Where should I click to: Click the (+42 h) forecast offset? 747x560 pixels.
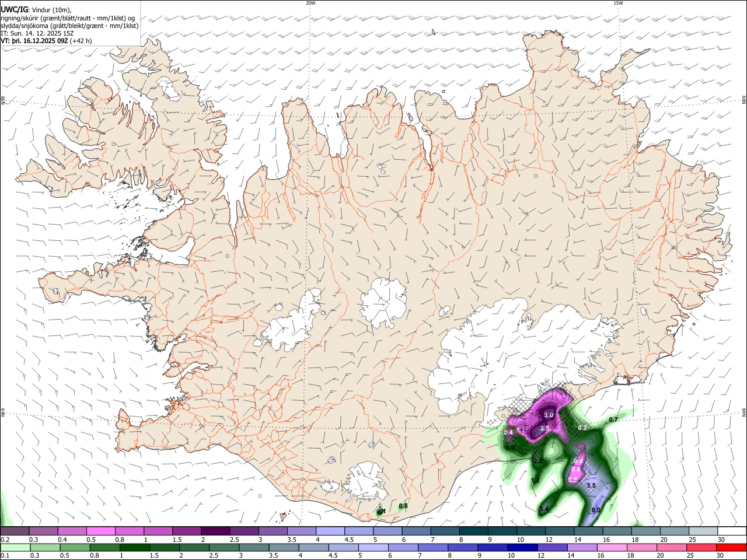[81, 41]
